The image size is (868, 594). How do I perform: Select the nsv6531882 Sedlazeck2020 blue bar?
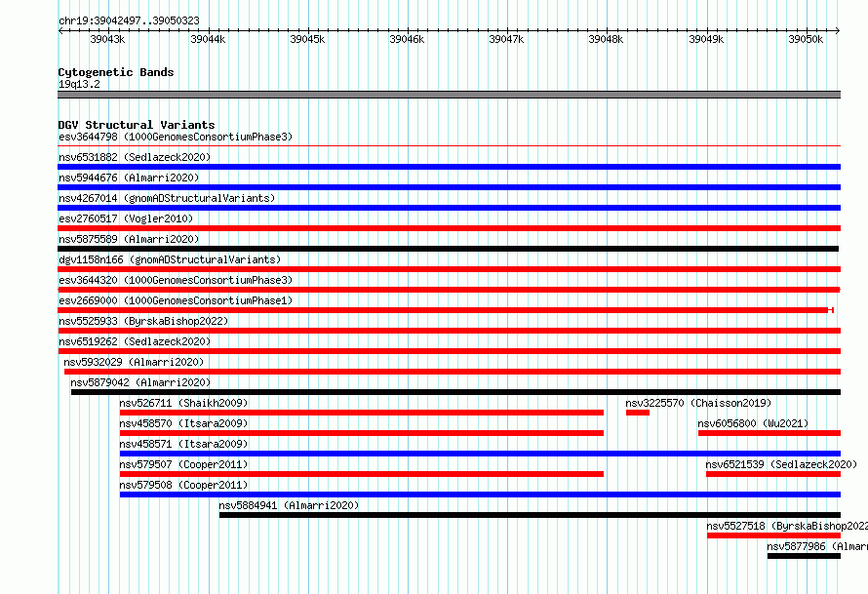pos(449,167)
